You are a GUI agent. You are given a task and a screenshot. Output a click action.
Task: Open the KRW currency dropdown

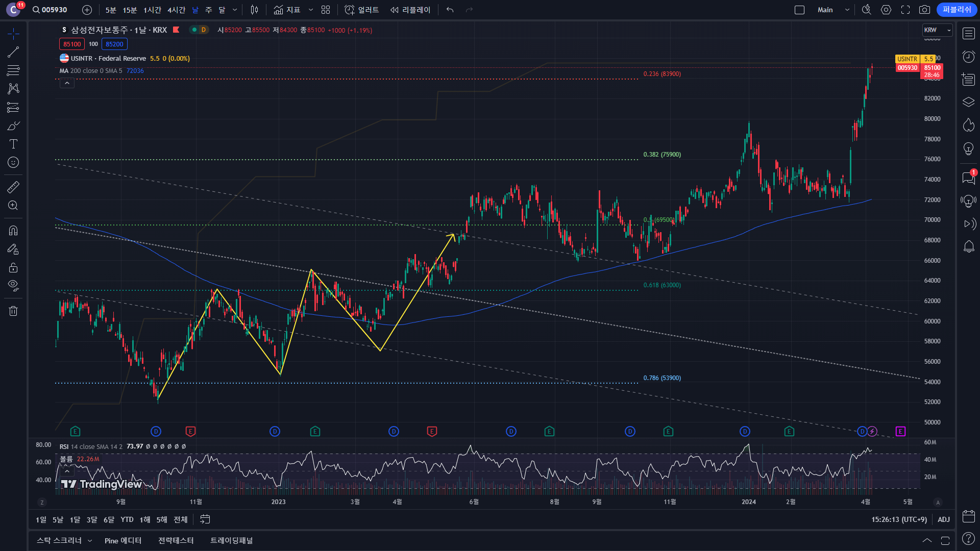point(937,30)
